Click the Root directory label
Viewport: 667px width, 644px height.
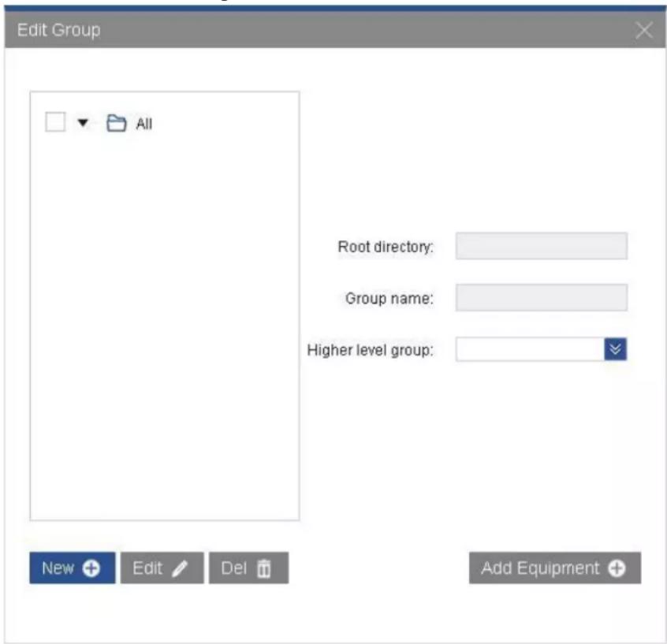(386, 247)
